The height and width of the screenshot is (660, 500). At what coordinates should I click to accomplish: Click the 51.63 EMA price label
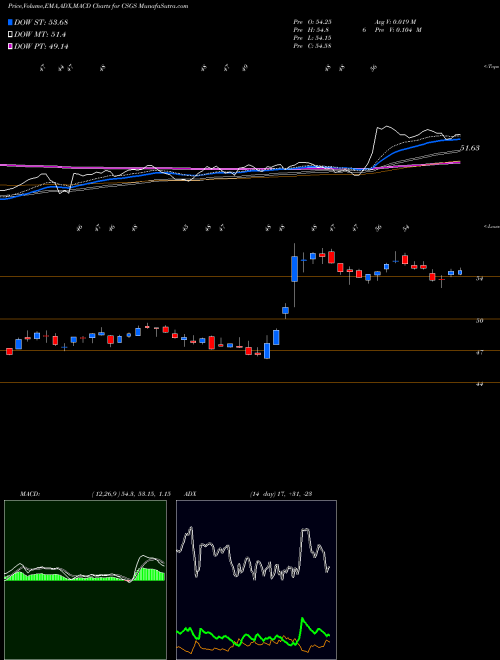click(470, 148)
